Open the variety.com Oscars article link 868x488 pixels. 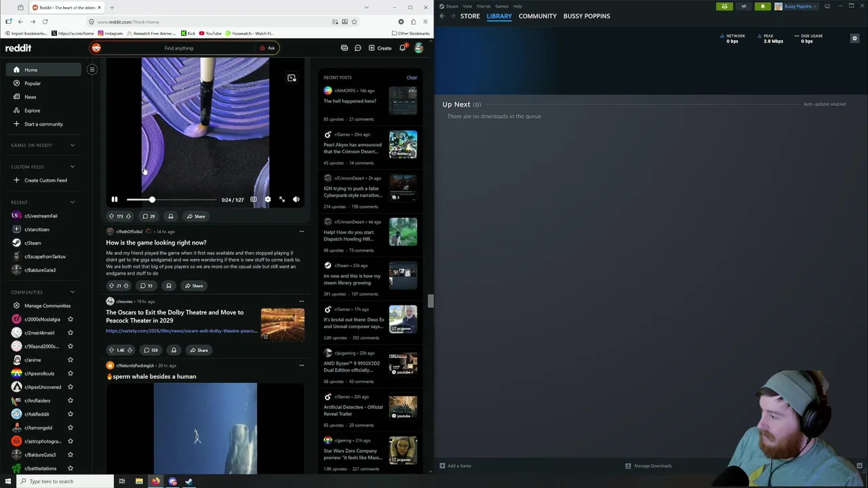click(181, 331)
